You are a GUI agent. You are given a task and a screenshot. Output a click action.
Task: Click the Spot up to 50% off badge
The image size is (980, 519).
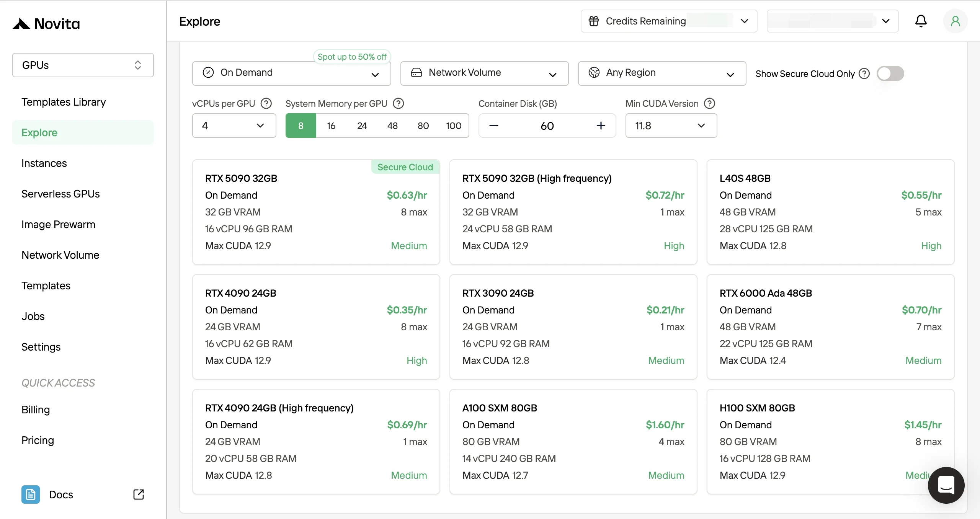coord(352,57)
